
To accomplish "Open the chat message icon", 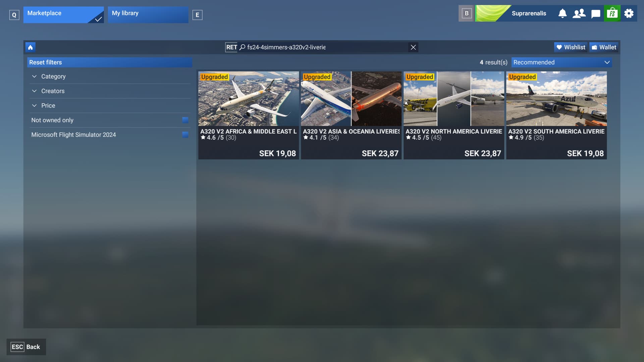I will click(x=596, y=14).
